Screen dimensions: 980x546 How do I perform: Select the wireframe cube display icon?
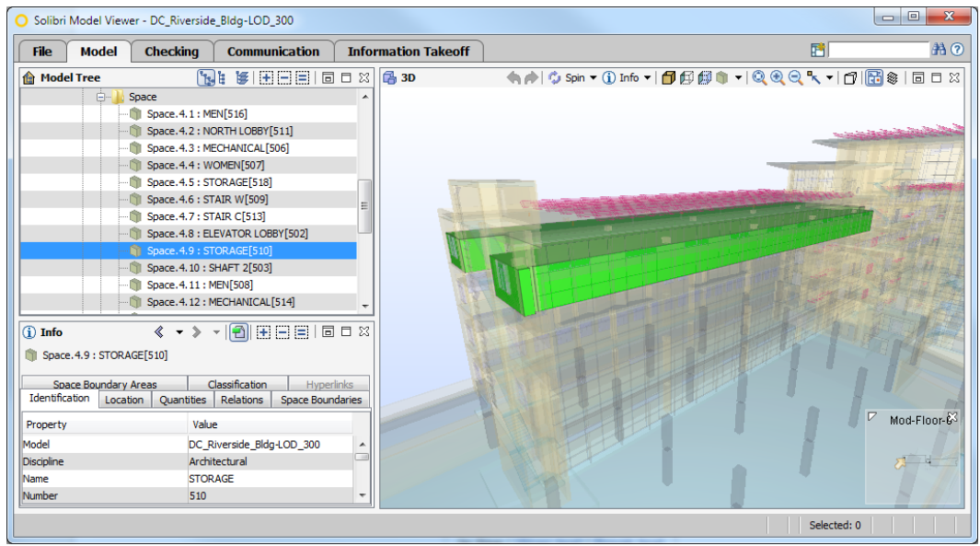(686, 77)
